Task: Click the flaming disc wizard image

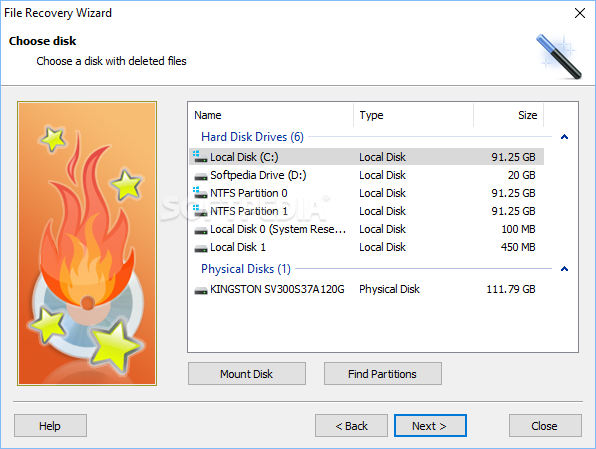Action: (87, 243)
